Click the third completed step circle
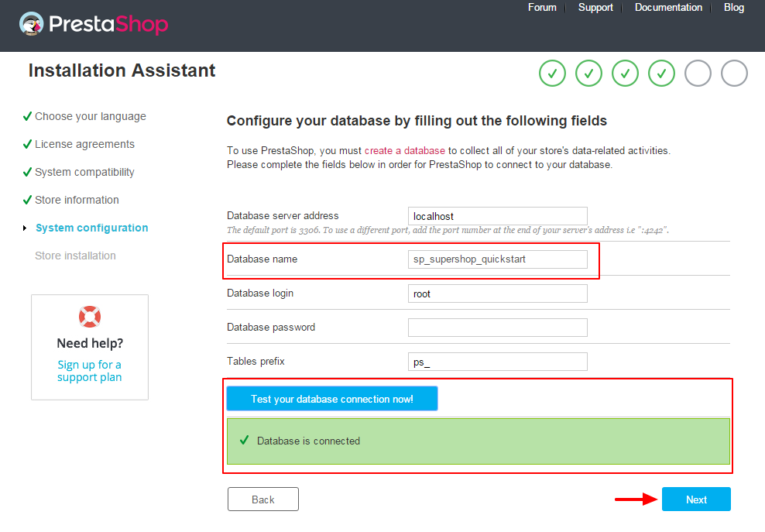Image resolution: width=765 pixels, height=532 pixels. tap(625, 74)
